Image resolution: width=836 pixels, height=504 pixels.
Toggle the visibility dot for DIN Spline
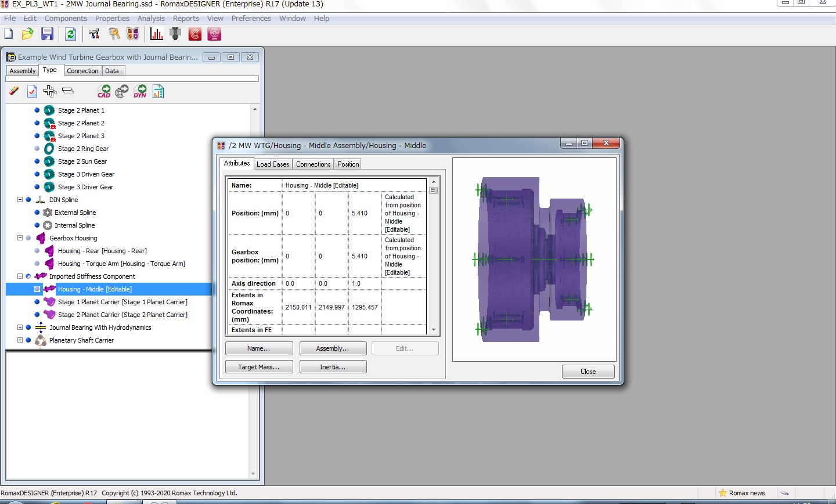[28, 200]
